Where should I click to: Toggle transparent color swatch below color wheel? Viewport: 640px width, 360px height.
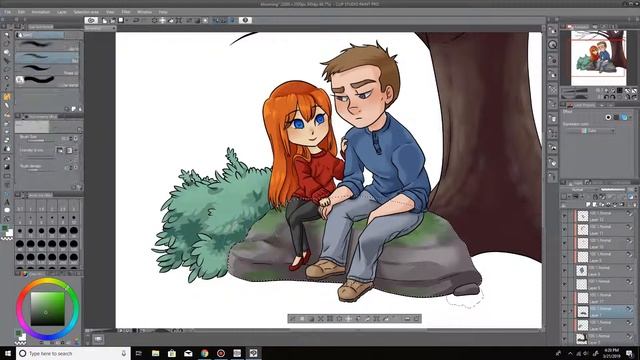[x=20, y=342]
